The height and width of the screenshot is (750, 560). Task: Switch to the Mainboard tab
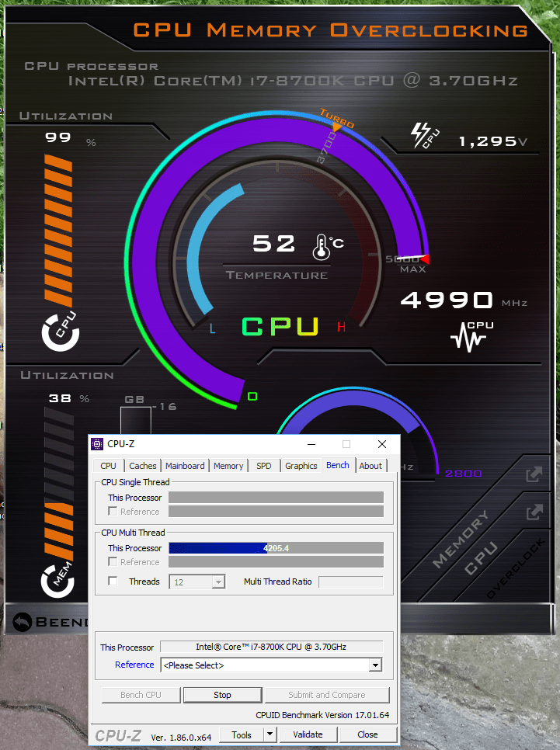pyautogui.click(x=185, y=466)
